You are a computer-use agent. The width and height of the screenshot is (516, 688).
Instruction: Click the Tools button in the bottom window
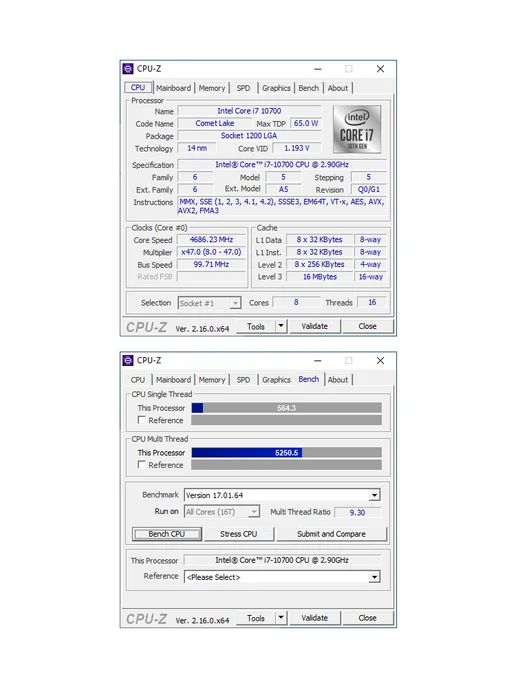(x=256, y=618)
